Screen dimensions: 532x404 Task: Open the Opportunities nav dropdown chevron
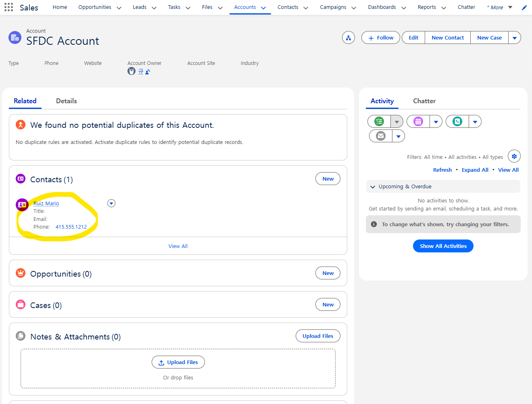(119, 8)
